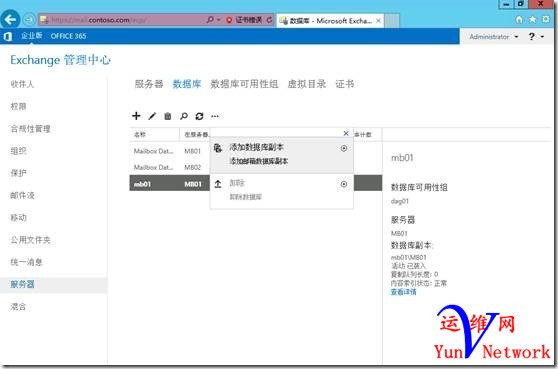Click the certificate error warning indicator
558x369 pixels.
(x=244, y=20)
